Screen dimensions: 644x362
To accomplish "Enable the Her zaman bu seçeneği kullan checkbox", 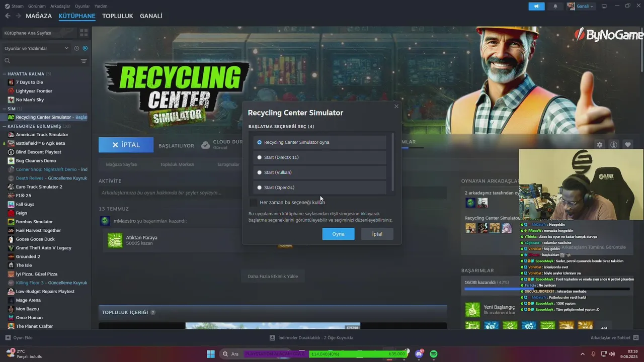I will point(253,202).
